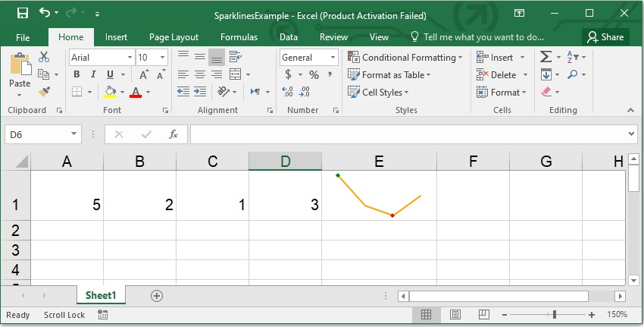Click the Save icon in title bar

click(22, 14)
